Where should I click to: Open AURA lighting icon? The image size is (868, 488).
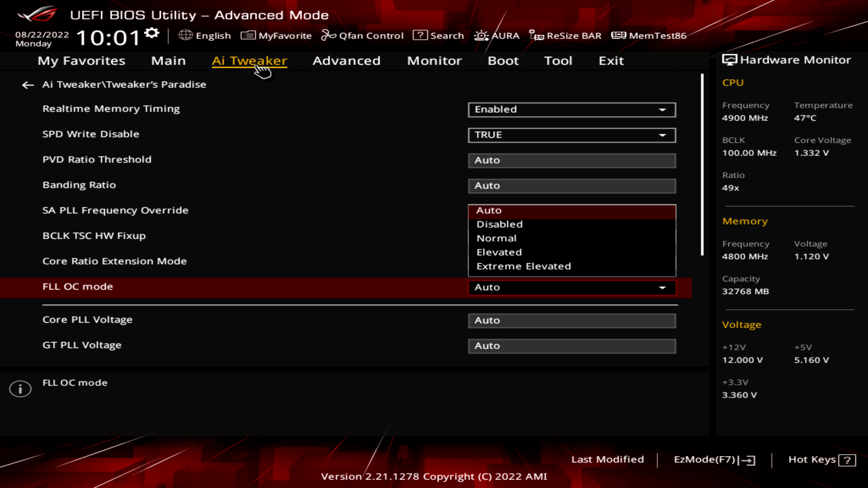click(481, 35)
